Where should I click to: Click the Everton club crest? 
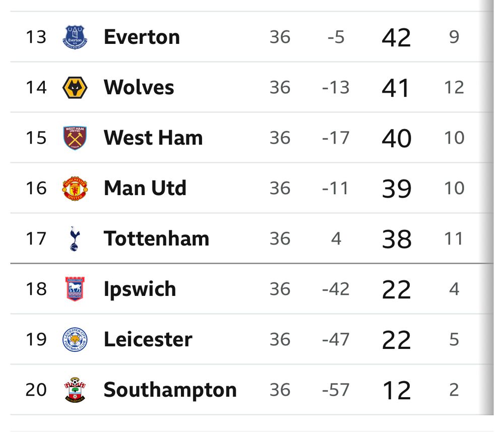75,37
